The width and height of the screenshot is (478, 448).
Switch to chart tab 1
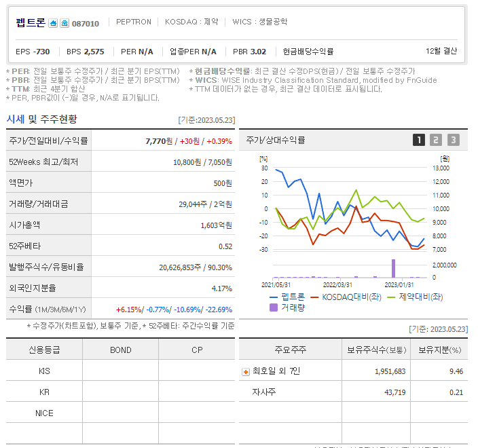[x=419, y=140]
